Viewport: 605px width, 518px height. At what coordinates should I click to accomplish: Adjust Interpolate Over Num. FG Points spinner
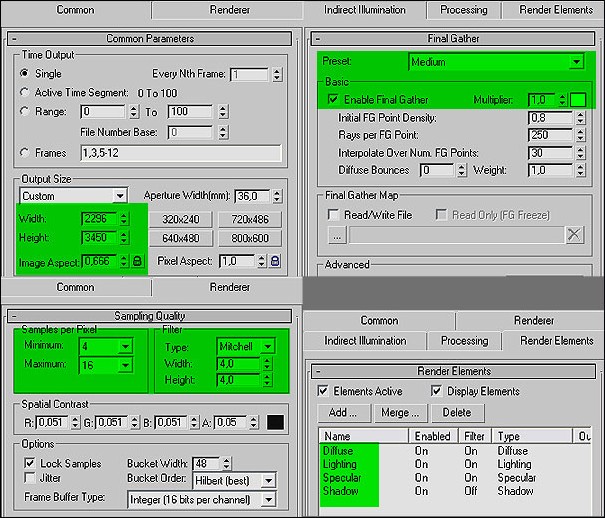(x=580, y=153)
